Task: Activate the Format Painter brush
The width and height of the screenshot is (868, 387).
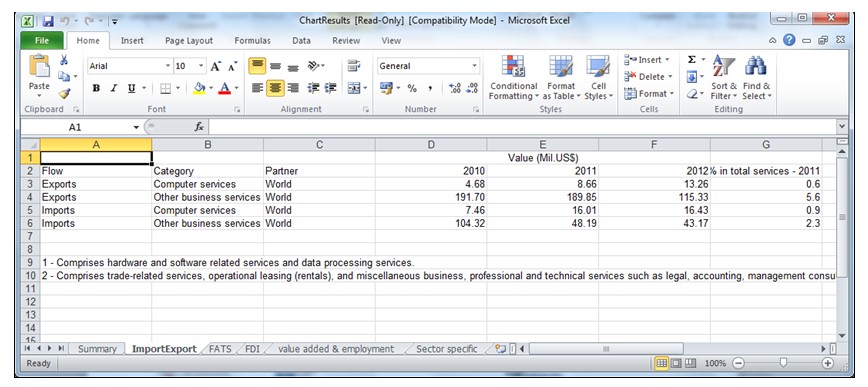Action: 64,94
